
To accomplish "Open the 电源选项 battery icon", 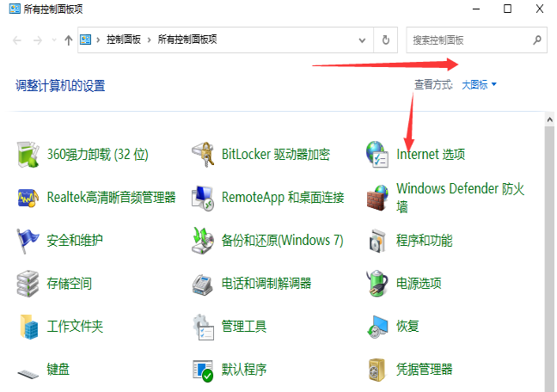I will click(378, 283).
